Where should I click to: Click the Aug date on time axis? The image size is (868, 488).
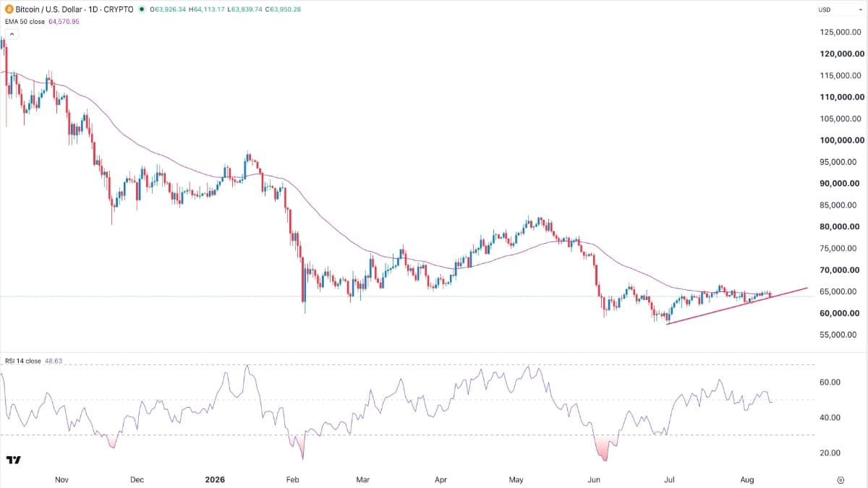(746, 479)
